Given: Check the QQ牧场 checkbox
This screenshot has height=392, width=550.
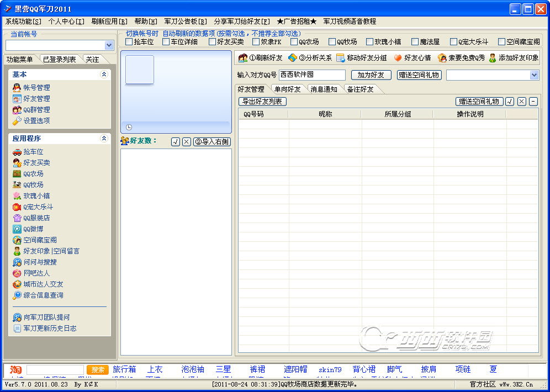Looking at the screenshot, I should [332, 42].
